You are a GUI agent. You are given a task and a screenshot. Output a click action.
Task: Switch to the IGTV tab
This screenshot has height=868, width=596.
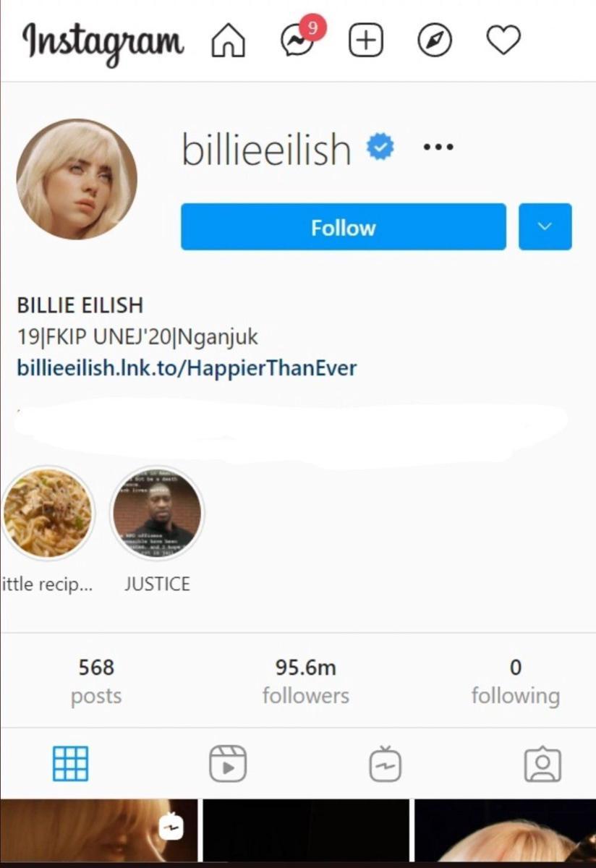[x=385, y=764]
